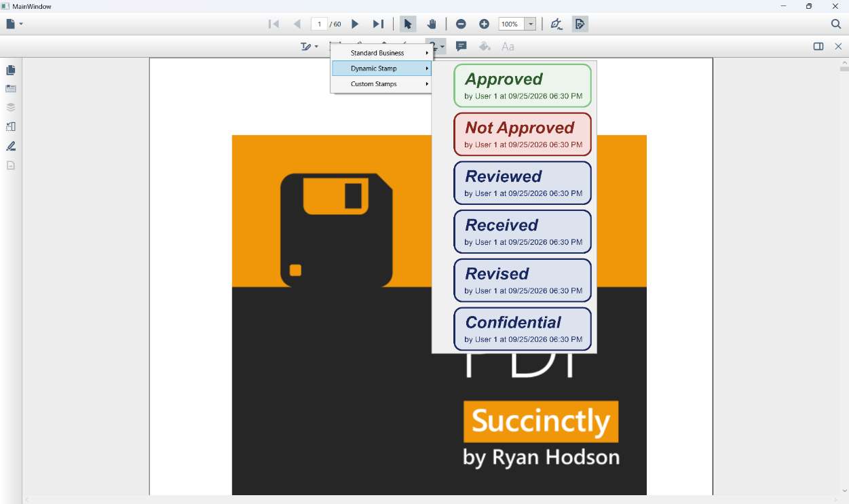Zoom in with the plus button
This screenshot has width=849, height=504.
tap(484, 24)
